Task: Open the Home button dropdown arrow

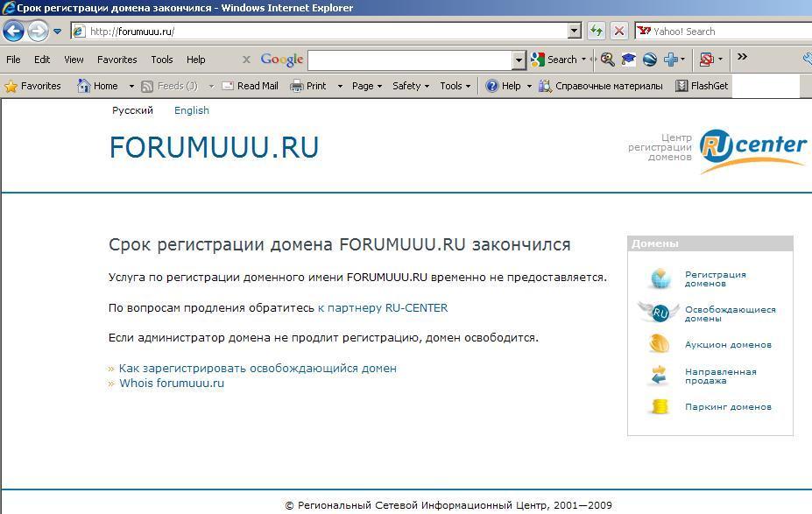Action: point(131,87)
